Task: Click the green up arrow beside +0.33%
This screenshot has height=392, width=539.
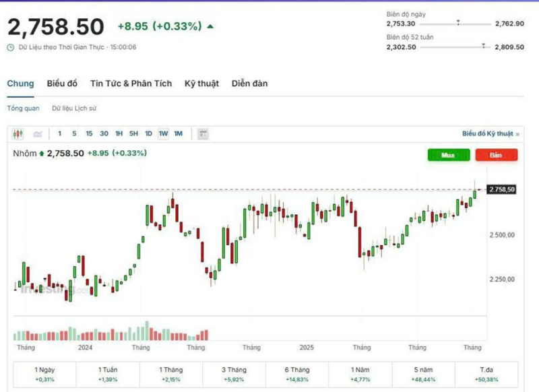Action: pyautogui.click(x=211, y=27)
